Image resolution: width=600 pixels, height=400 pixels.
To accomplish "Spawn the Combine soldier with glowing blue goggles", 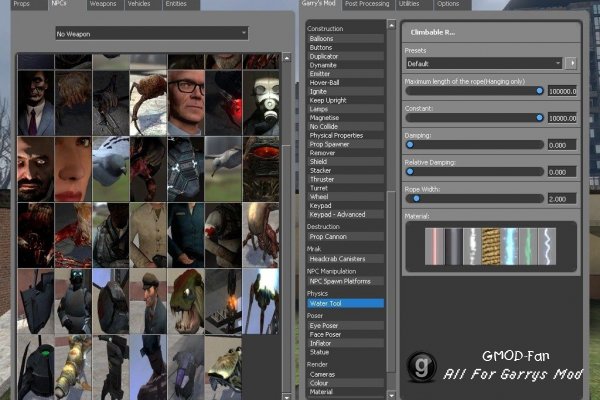I will click(x=73, y=301).
